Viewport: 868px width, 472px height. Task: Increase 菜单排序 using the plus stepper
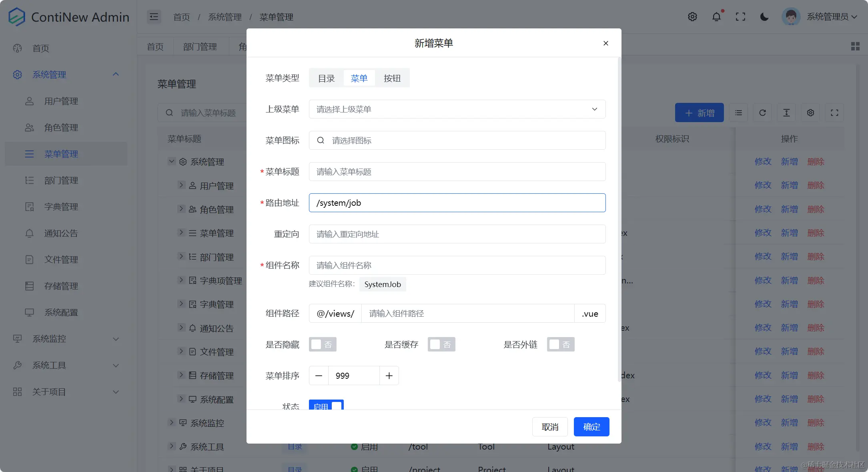[389, 375]
